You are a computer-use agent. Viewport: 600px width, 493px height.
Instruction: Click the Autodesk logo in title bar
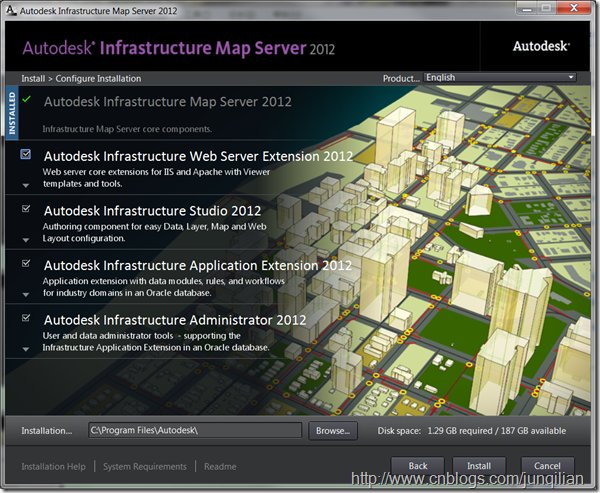11,10
